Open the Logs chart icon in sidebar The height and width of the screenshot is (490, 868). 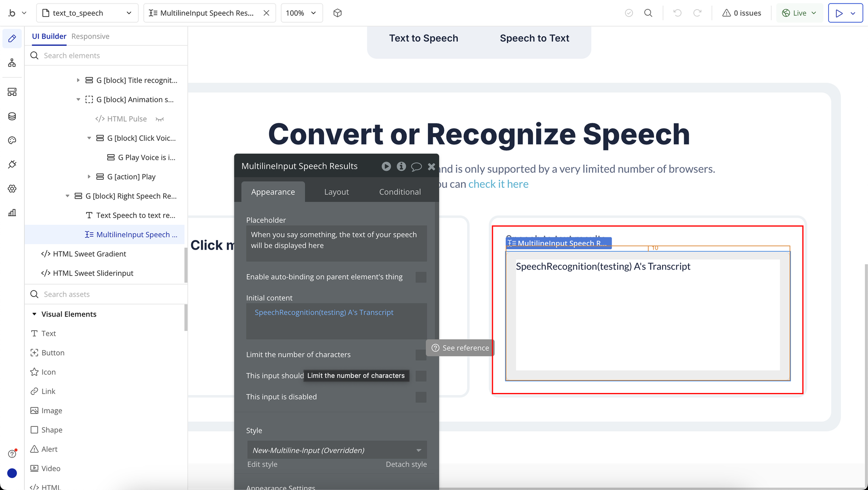(12, 213)
